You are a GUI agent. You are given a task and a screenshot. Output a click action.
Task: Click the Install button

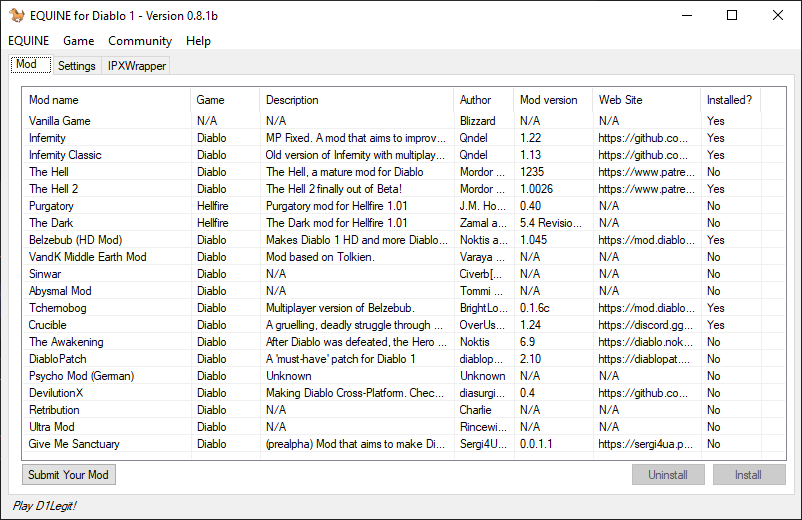[x=749, y=474]
